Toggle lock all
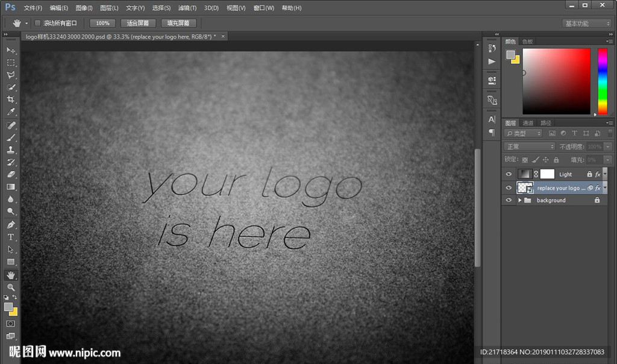 click(x=556, y=160)
